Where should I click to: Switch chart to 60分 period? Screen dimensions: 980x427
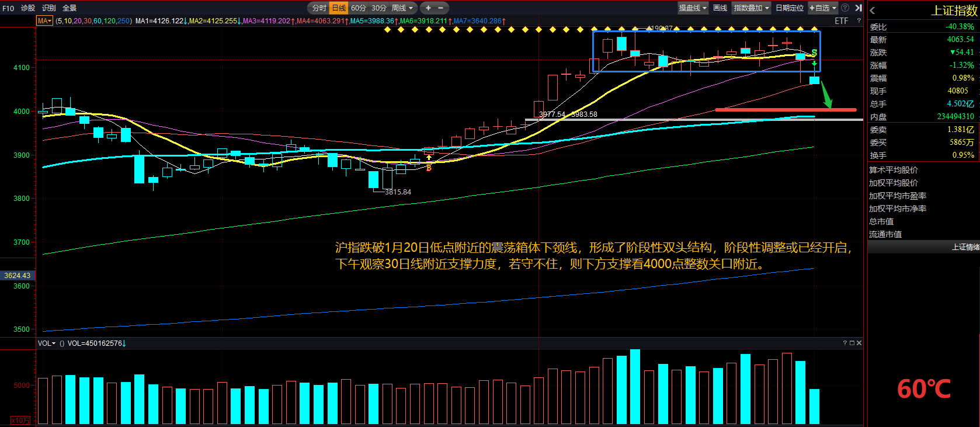359,8
